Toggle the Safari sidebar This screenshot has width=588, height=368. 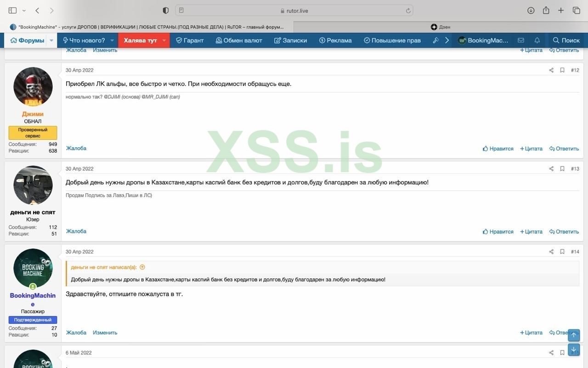pyautogui.click(x=12, y=11)
